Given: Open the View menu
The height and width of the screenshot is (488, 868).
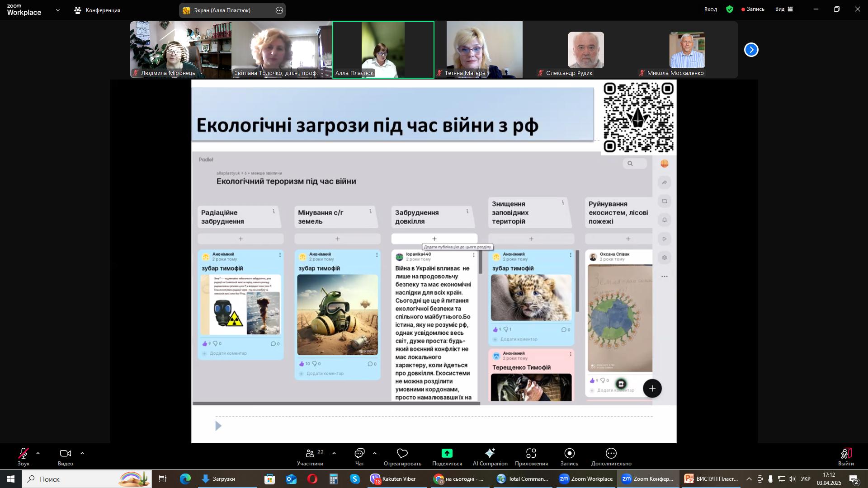Looking at the screenshot, I should tap(784, 9).
